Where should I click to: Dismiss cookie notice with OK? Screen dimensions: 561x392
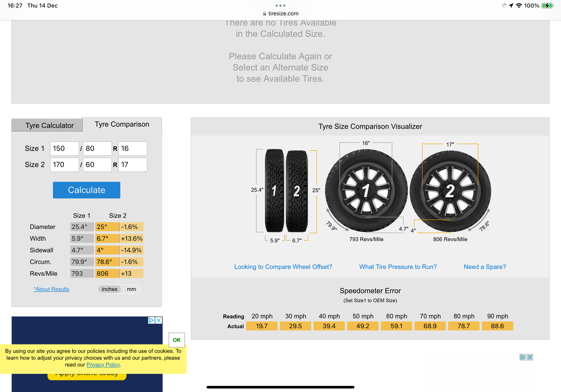tap(176, 340)
